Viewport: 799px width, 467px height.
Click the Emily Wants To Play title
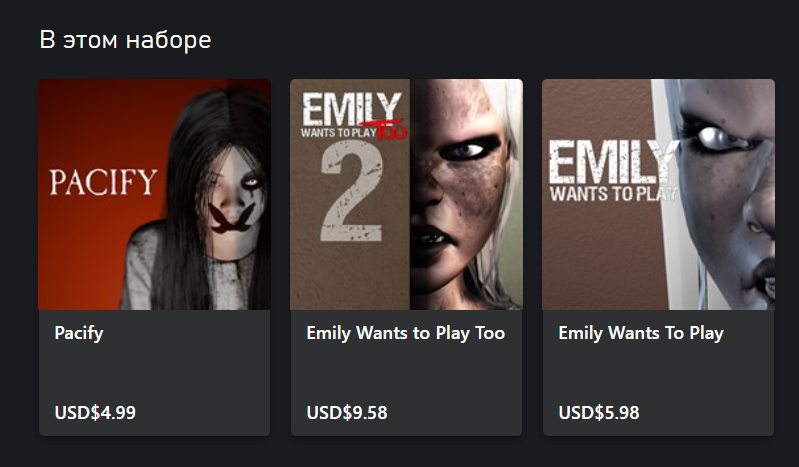coord(641,333)
